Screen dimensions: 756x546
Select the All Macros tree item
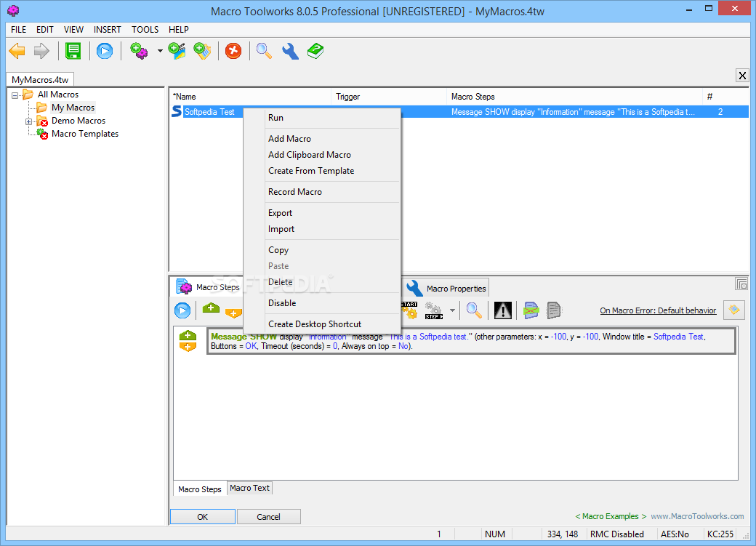pos(58,95)
